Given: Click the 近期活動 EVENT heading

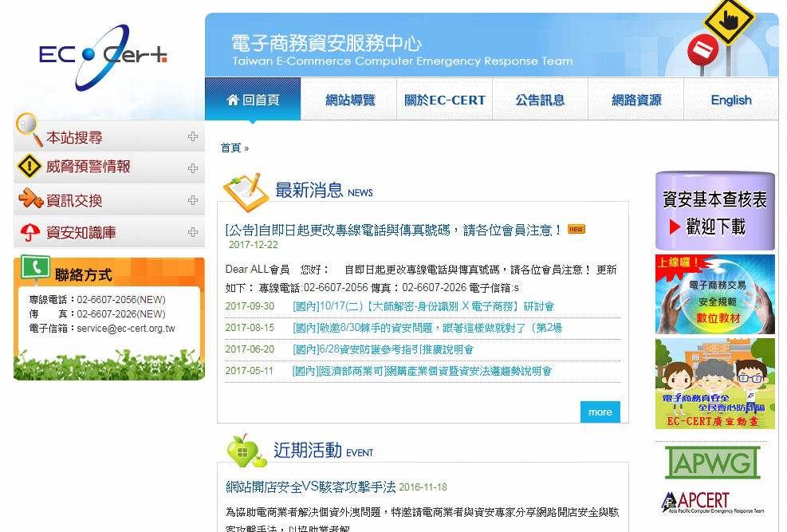Looking at the screenshot, I should point(323,451).
